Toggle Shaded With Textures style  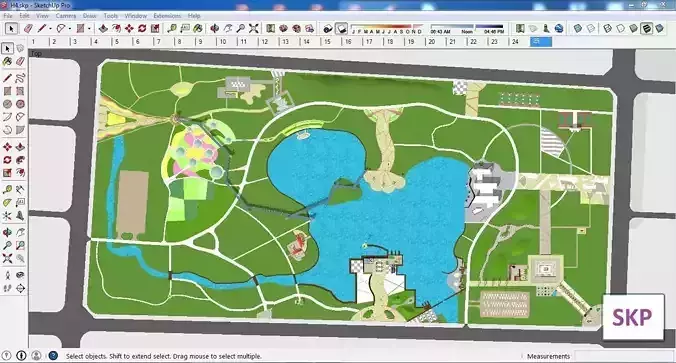click(647, 28)
